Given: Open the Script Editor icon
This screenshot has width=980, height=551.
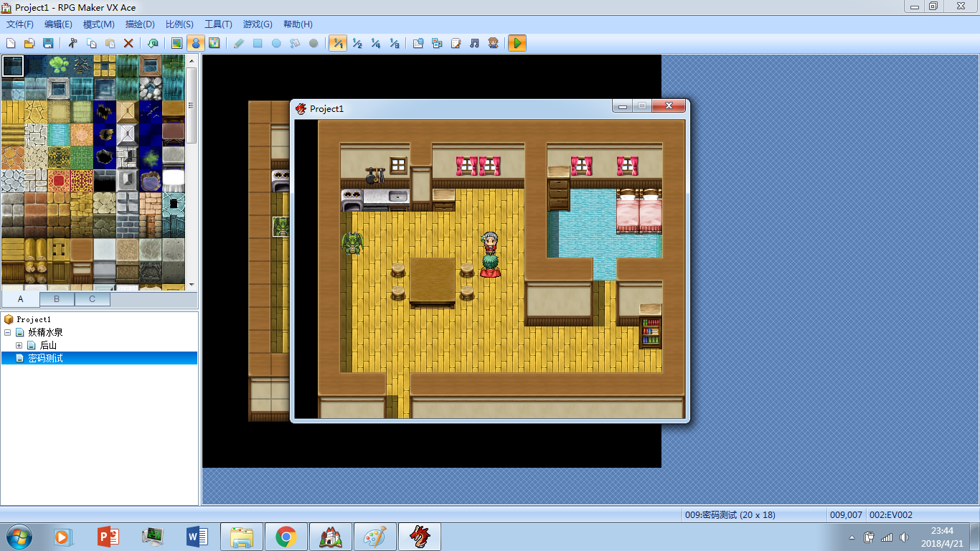Looking at the screenshot, I should pyautogui.click(x=456, y=43).
